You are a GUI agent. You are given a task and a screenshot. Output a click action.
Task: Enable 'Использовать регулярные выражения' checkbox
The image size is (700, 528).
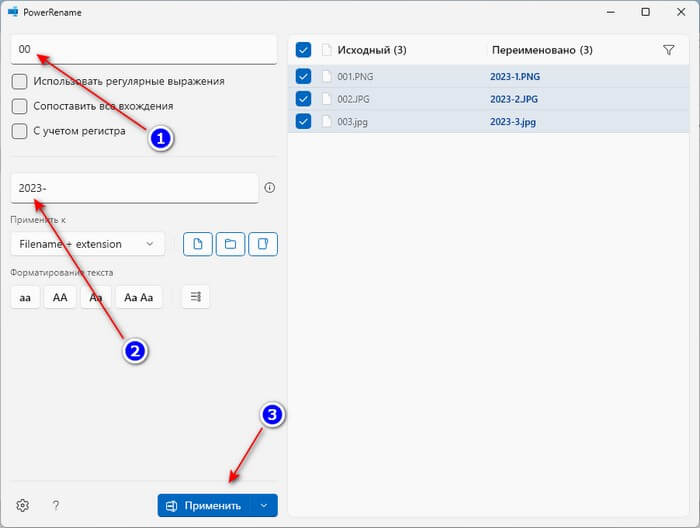pos(19,81)
